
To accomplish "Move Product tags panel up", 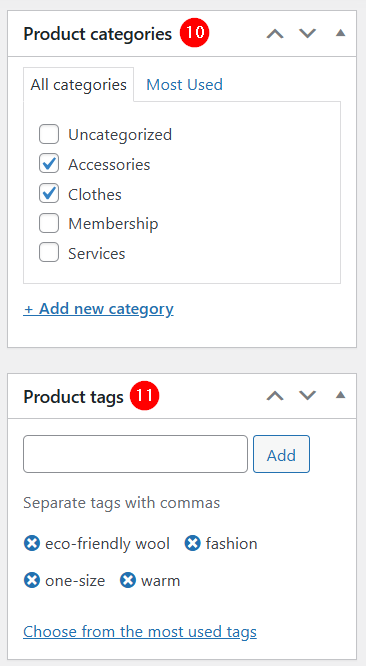I will tap(275, 396).
